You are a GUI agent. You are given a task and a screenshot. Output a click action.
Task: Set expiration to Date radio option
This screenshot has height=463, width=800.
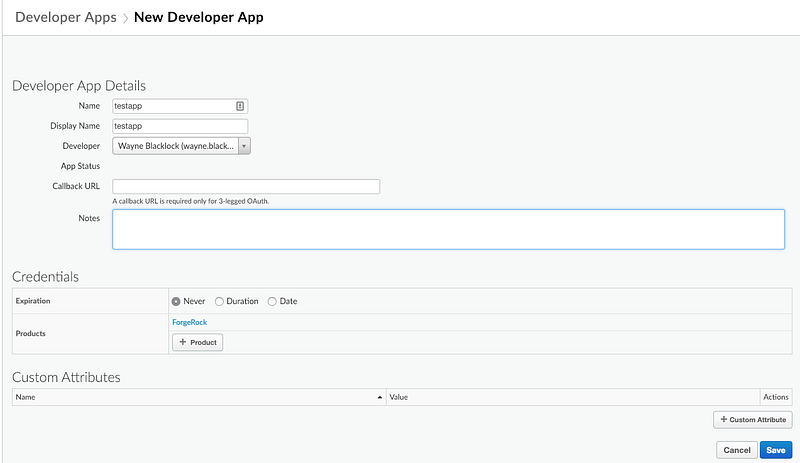coord(272,301)
